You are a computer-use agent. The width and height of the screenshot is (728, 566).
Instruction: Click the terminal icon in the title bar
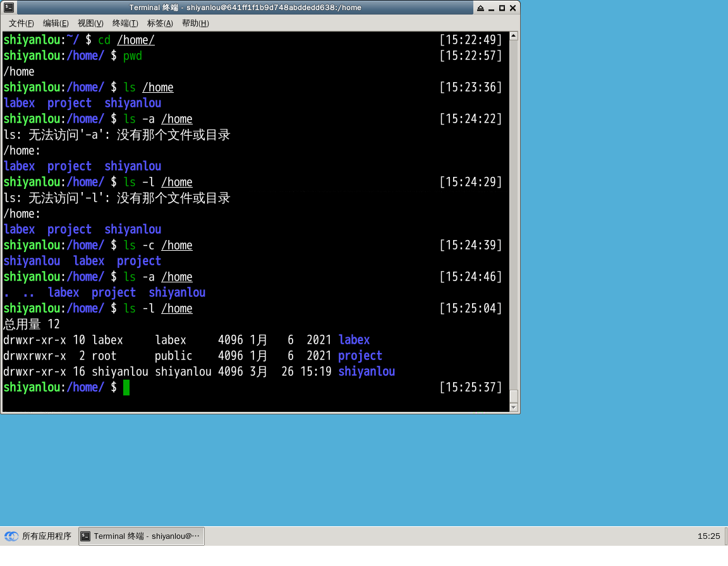point(9,8)
